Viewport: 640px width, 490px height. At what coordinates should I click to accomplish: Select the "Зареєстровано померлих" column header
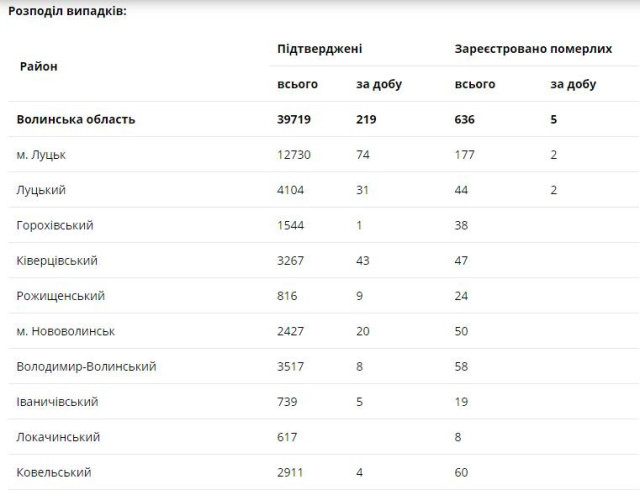(533, 48)
